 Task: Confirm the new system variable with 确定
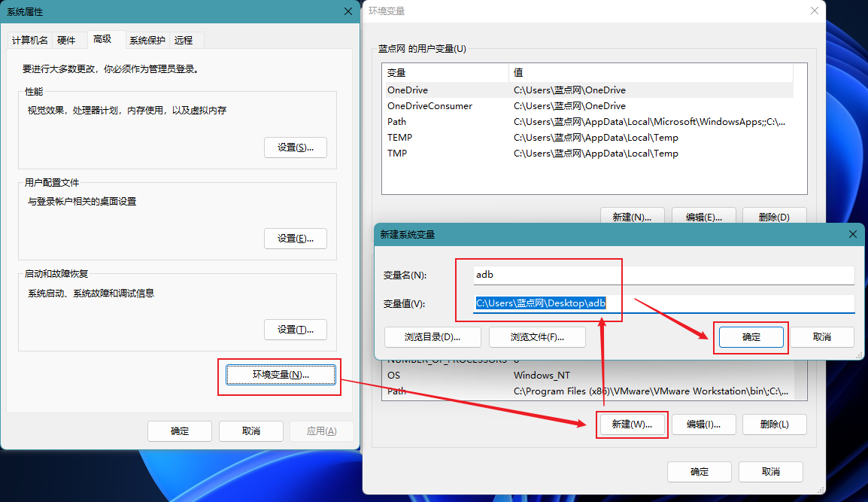(x=751, y=337)
